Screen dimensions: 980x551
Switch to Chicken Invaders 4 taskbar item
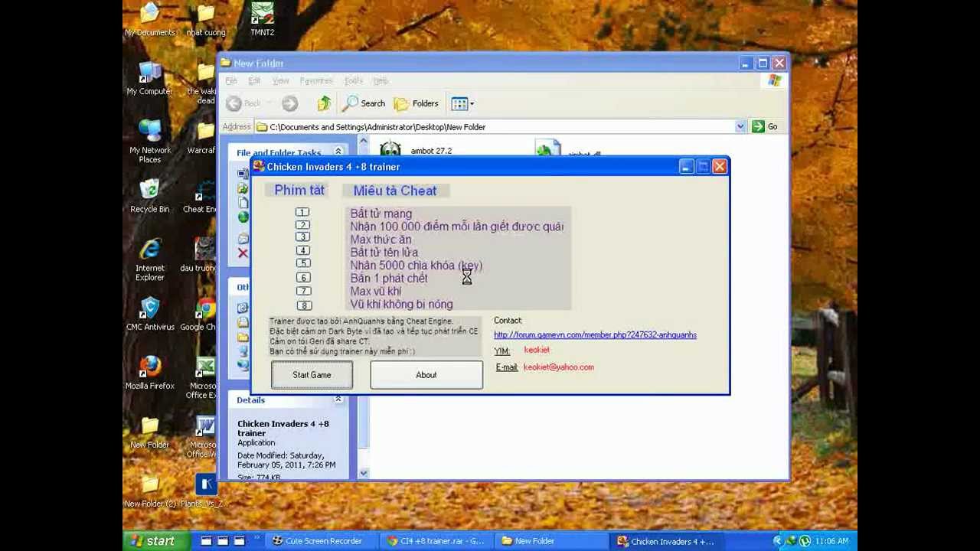coord(668,541)
